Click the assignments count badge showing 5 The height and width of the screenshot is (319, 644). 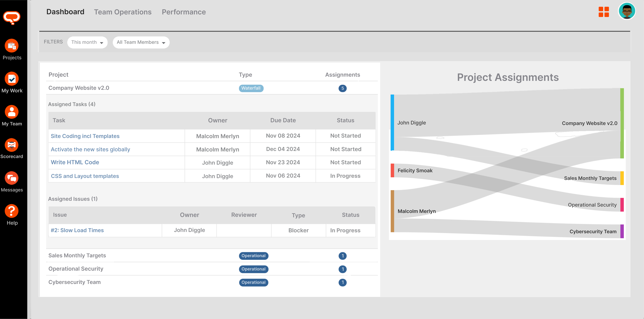point(343,88)
